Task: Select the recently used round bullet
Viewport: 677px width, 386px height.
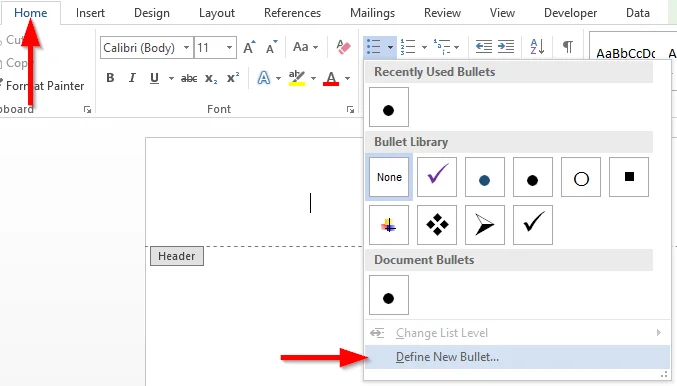Action: pyautogui.click(x=389, y=107)
